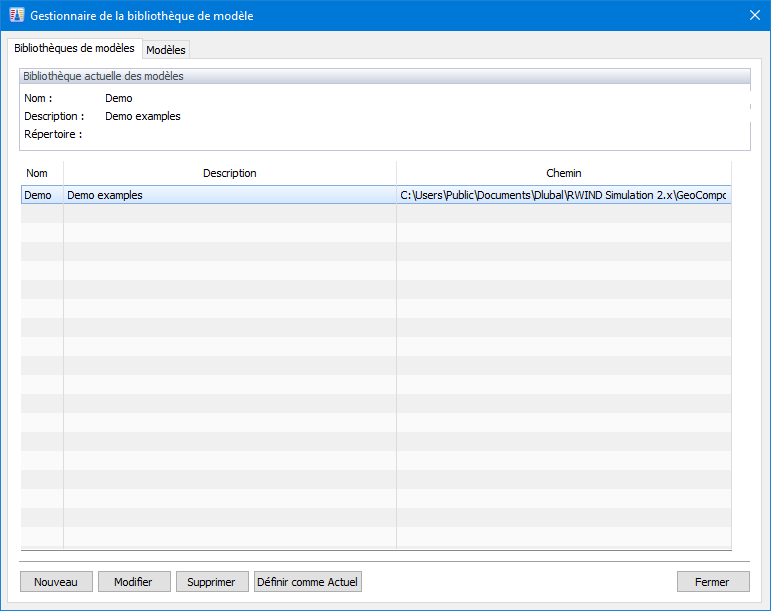Click the Demo examples description cell
This screenshot has height=611, width=771.
click(x=230, y=195)
